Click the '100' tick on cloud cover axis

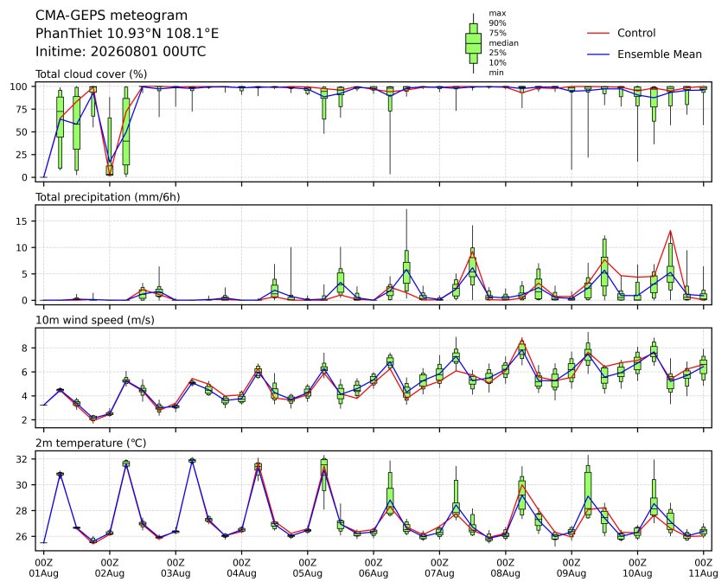coord(20,86)
